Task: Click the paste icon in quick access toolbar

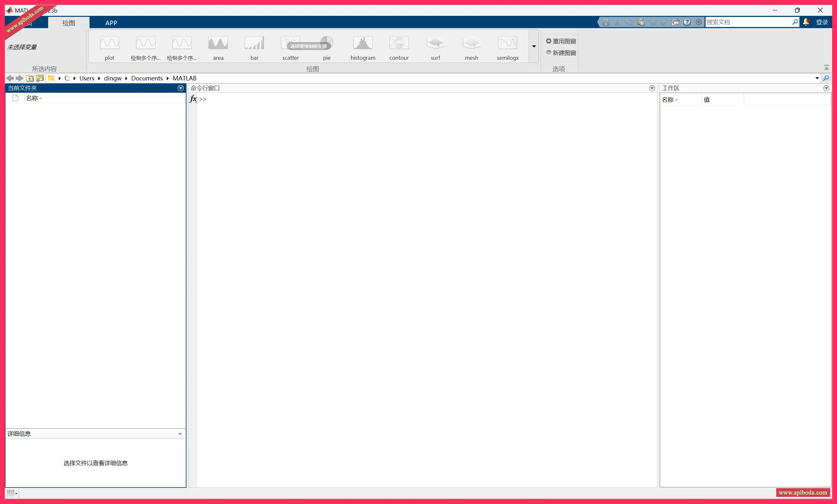Action: tap(641, 22)
